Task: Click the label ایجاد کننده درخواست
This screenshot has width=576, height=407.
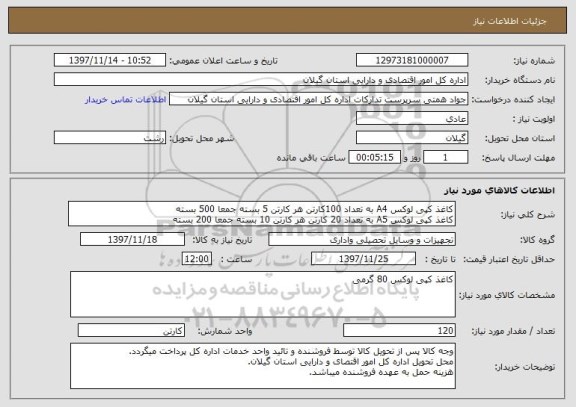Action: click(x=513, y=100)
